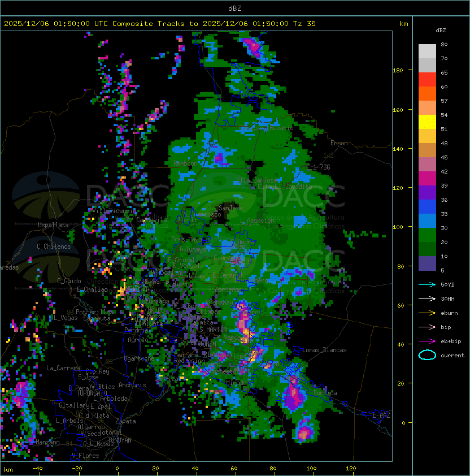Click the light gray 80 dBZ color swatch
Screen dimensions: 470x476
point(427,51)
